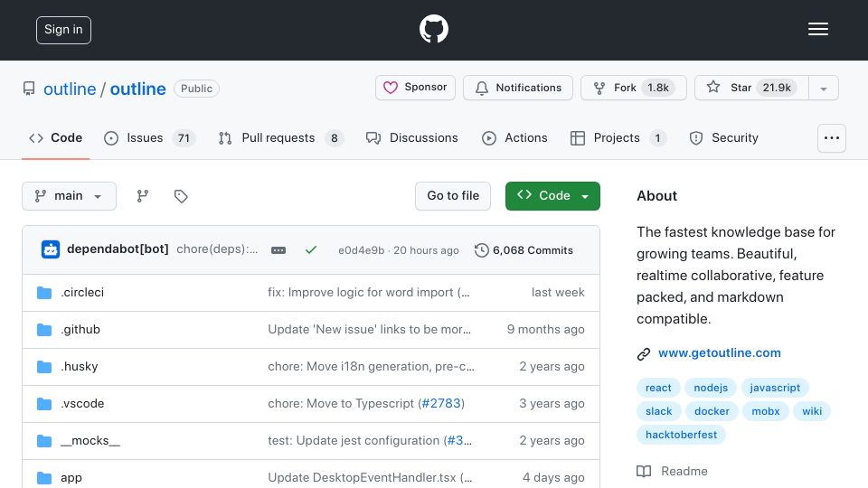868x488 pixels.
Task: Open the .vscode folder icon
Action: coord(44,403)
